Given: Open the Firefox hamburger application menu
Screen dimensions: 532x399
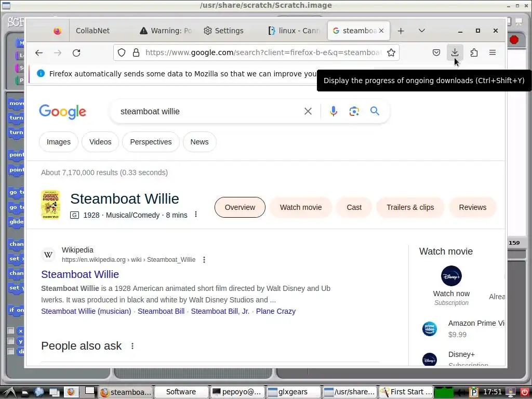Looking at the screenshot, I should tap(493, 52).
